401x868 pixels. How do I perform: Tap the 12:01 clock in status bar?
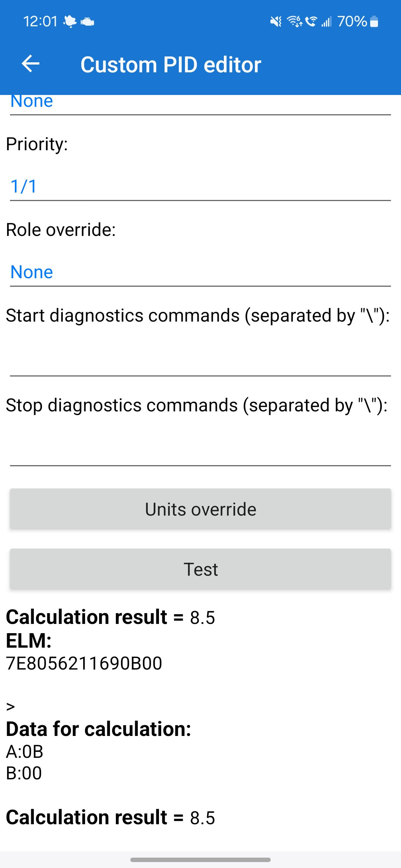coord(40,22)
